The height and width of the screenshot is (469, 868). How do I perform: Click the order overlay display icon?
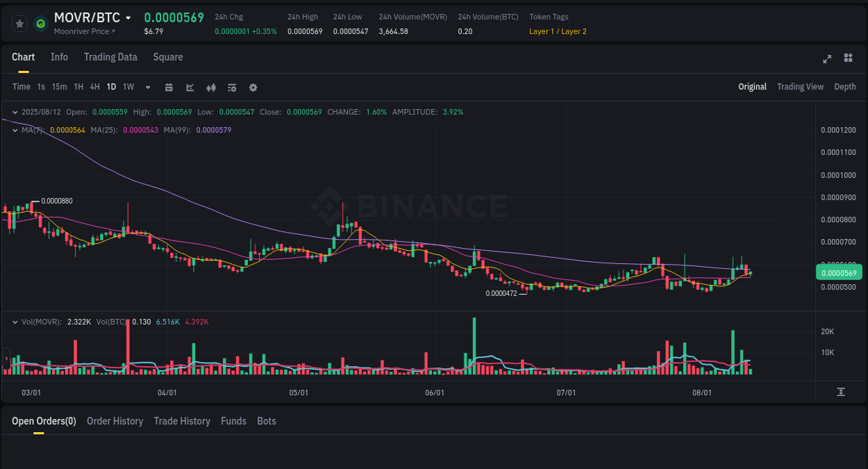[x=231, y=87]
